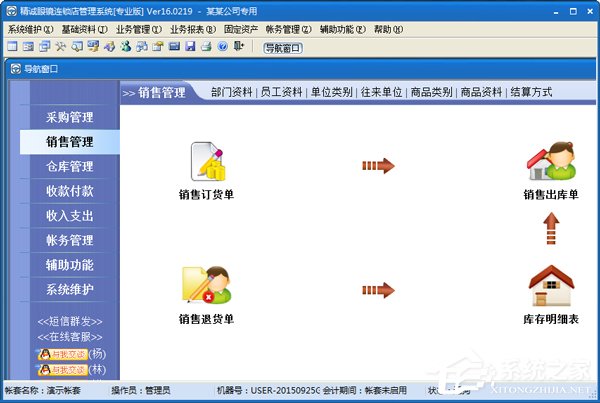Click the 帐套名称：演示帐套 status text
The height and width of the screenshot is (403, 600).
42,391
